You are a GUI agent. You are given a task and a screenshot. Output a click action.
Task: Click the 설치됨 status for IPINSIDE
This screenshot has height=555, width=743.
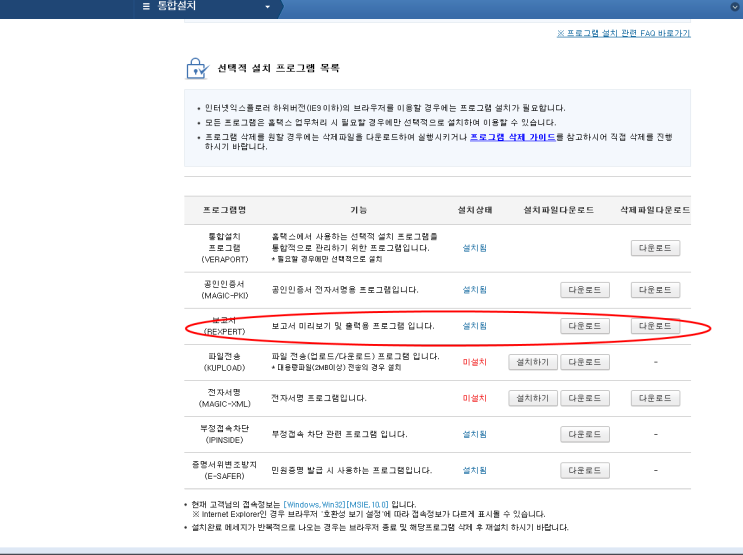click(474, 434)
